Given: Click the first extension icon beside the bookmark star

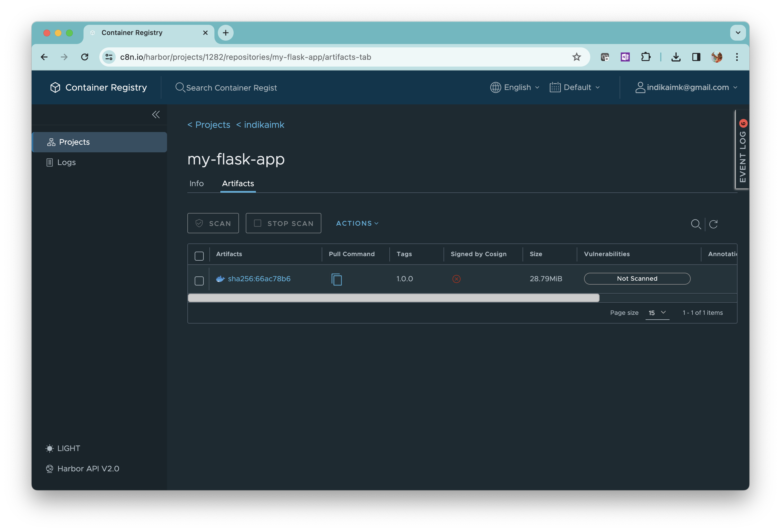Looking at the screenshot, I should point(605,57).
